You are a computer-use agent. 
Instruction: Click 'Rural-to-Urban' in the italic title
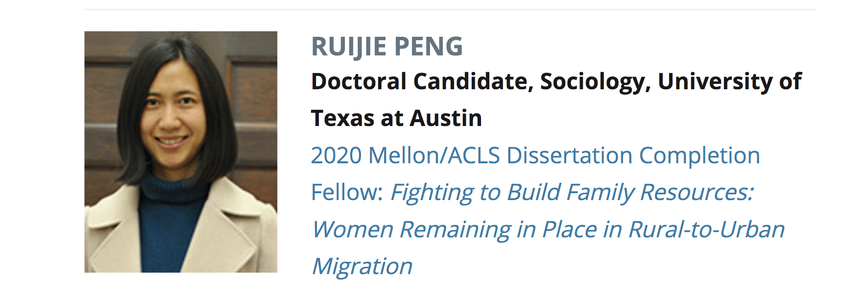[x=706, y=230]
